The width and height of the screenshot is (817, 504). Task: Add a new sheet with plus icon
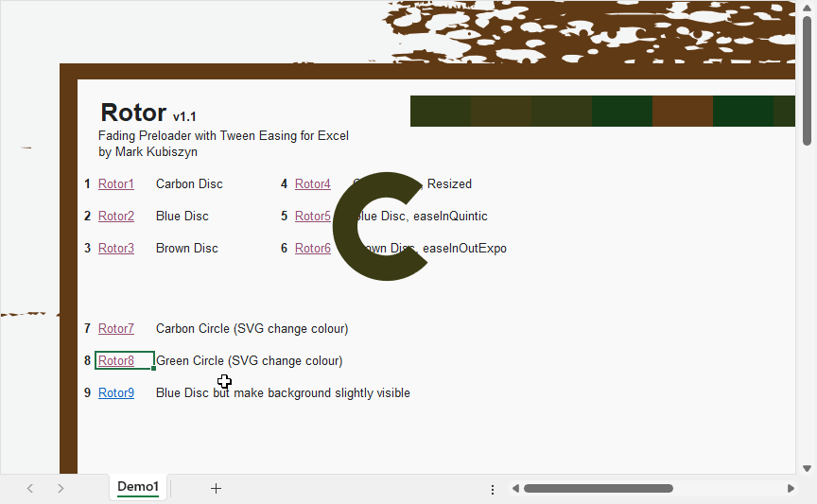point(216,488)
